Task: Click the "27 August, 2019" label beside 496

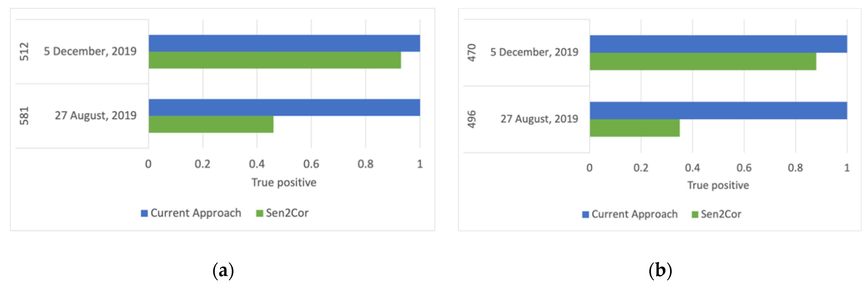Action: [539, 119]
